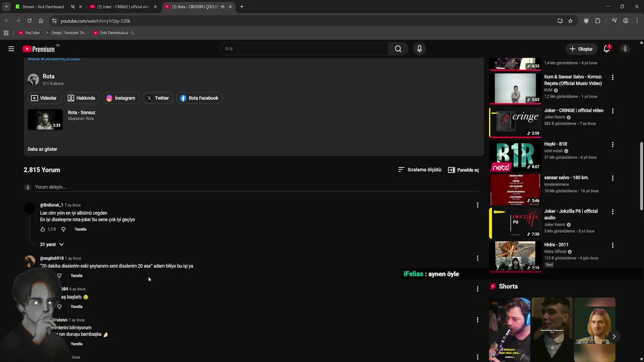Open Zeki Demirkubuz bookmark
The width and height of the screenshot is (644, 362).
point(114,33)
